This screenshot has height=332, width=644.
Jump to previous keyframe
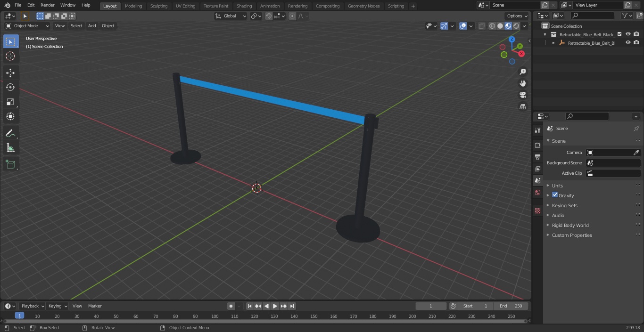[x=258, y=306]
